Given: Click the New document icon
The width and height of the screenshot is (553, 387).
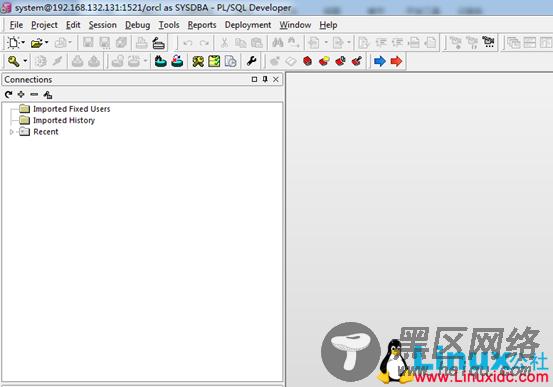Looking at the screenshot, I should pos(13,43).
